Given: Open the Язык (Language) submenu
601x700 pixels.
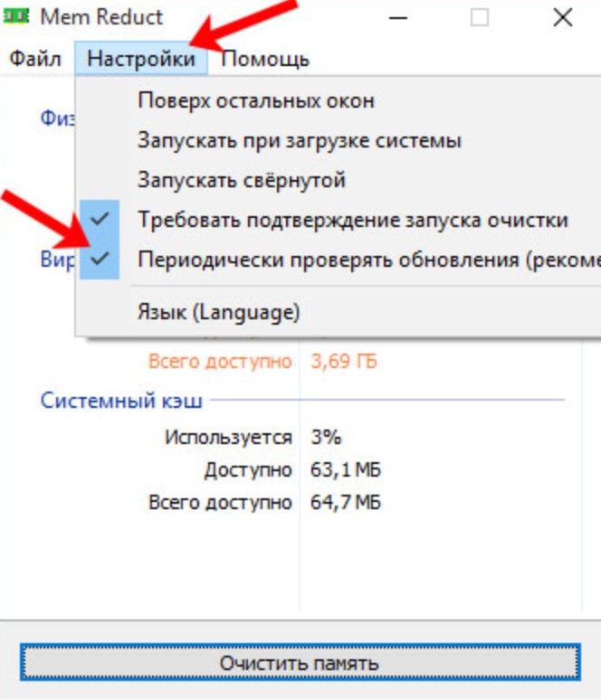Looking at the screenshot, I should [x=339, y=312].
